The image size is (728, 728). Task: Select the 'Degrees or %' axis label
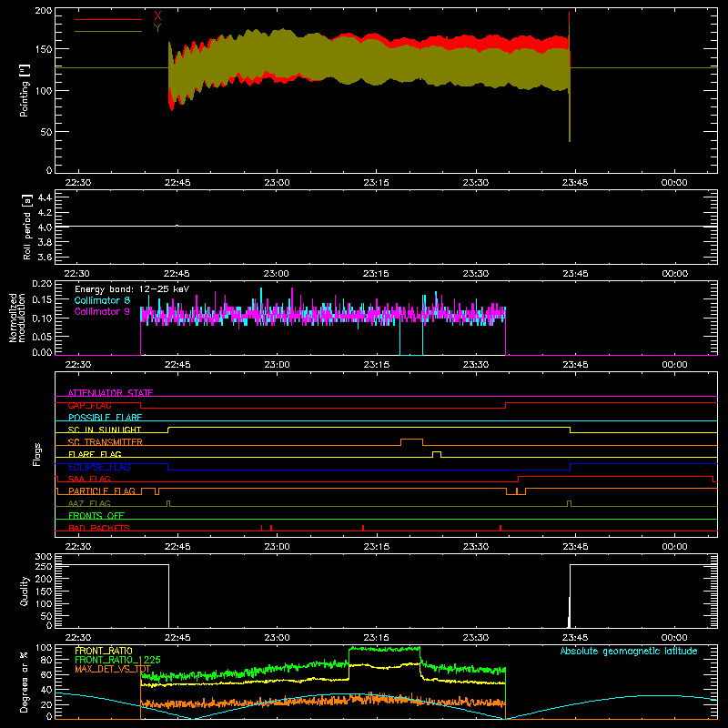click(x=25, y=682)
